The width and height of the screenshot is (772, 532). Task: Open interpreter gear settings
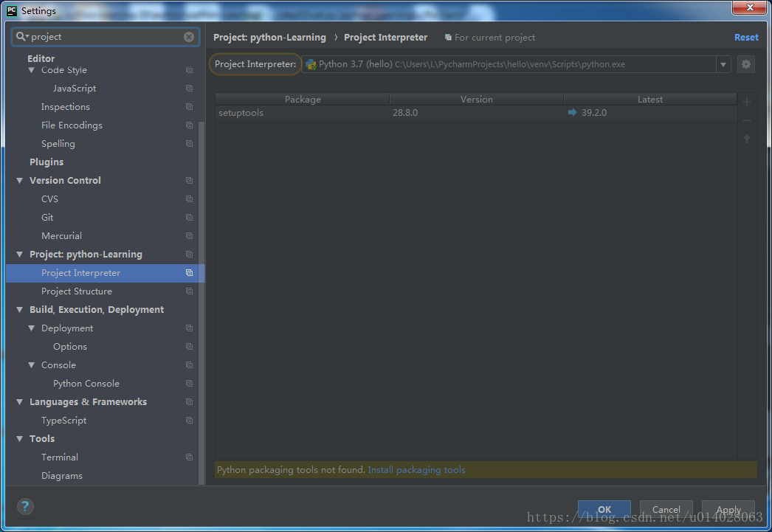pos(746,64)
